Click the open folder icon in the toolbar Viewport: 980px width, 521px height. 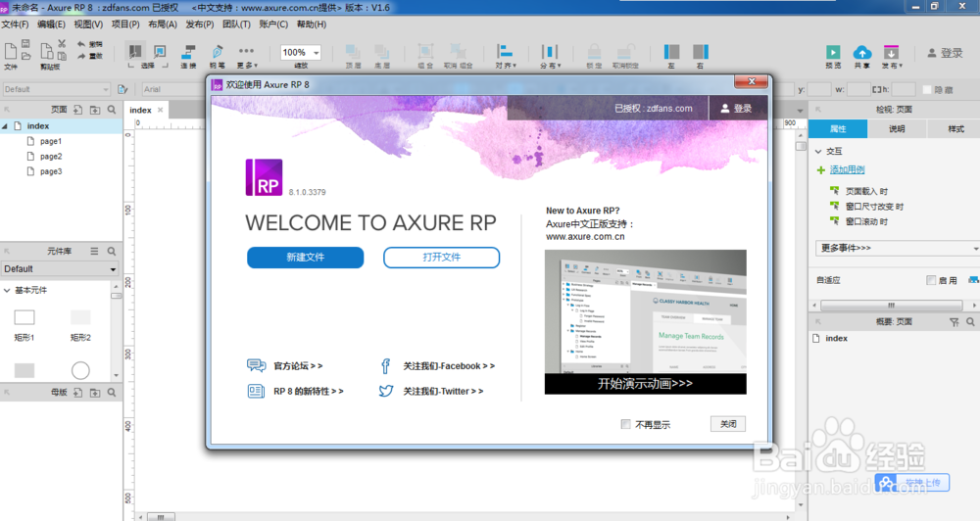point(25,56)
